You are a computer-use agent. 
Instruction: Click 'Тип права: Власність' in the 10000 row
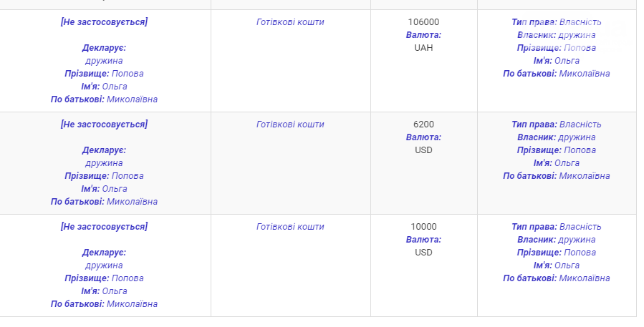coord(556,227)
